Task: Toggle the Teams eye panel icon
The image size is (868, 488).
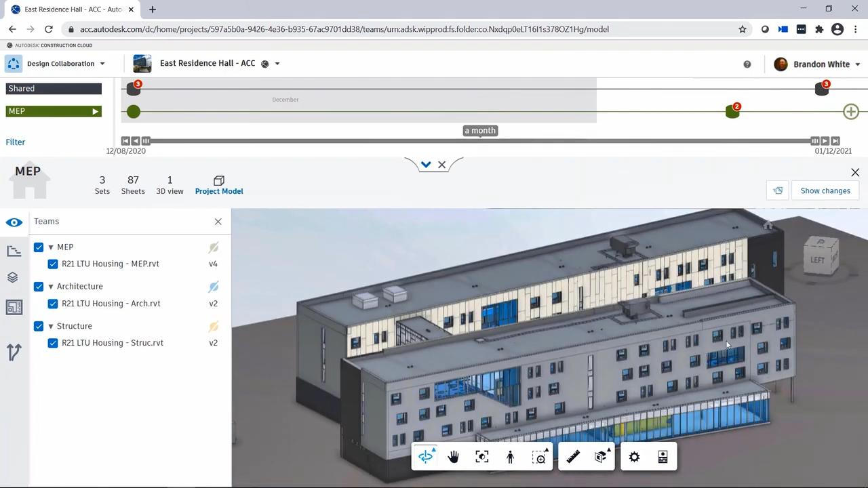Action: (14, 222)
